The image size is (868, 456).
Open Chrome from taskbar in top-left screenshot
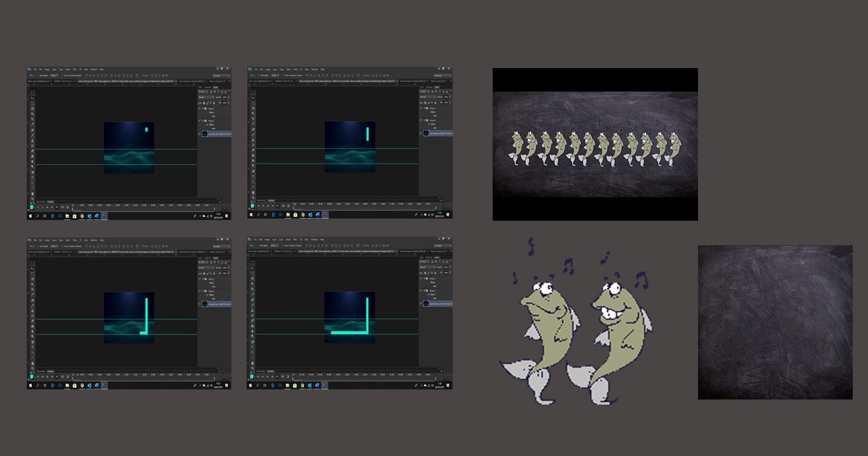tap(81, 216)
